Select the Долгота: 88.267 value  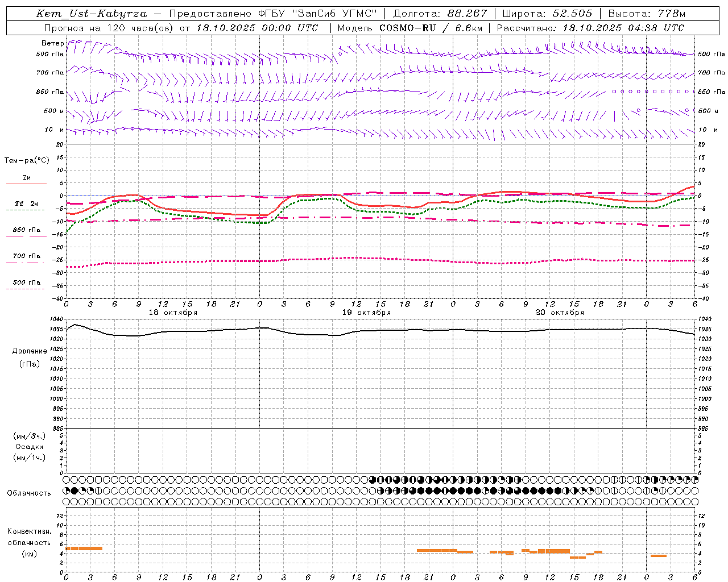click(440, 14)
